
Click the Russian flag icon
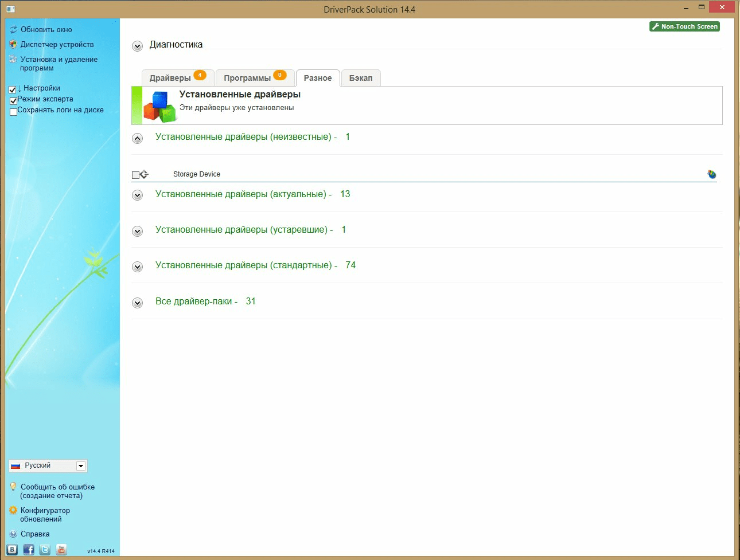pyautogui.click(x=15, y=466)
